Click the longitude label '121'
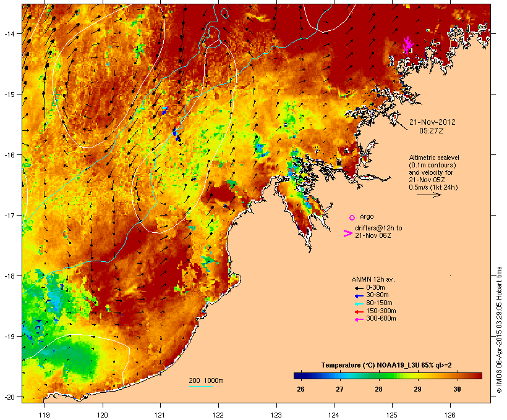The height and width of the screenshot is (420, 507). coord(160,415)
